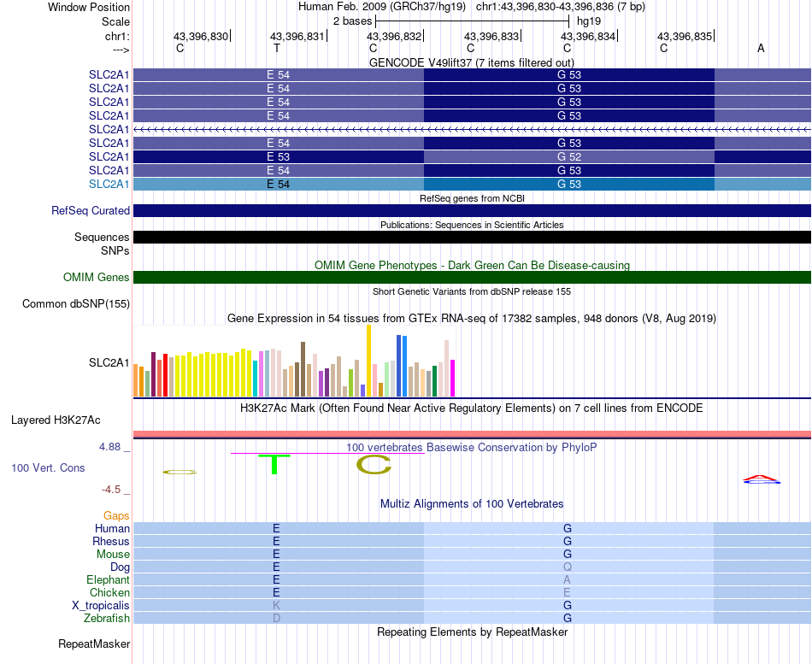The height and width of the screenshot is (664, 812).
Task: Click the RefSeq Curated track label
Action: pyautogui.click(x=91, y=211)
